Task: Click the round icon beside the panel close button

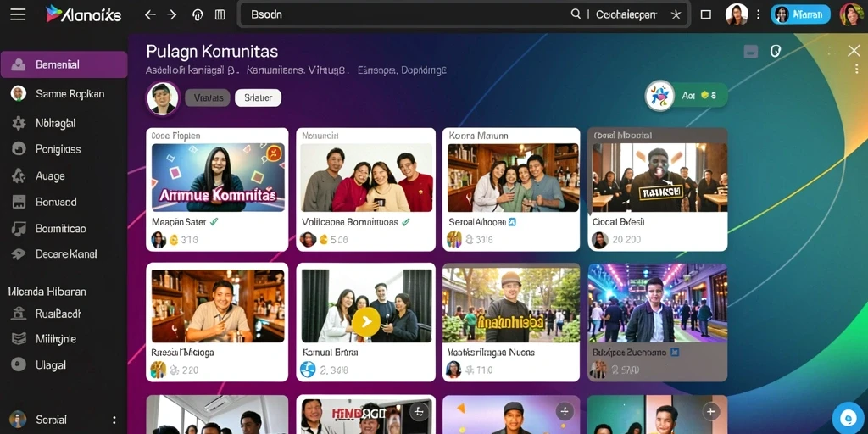Action: (x=776, y=52)
